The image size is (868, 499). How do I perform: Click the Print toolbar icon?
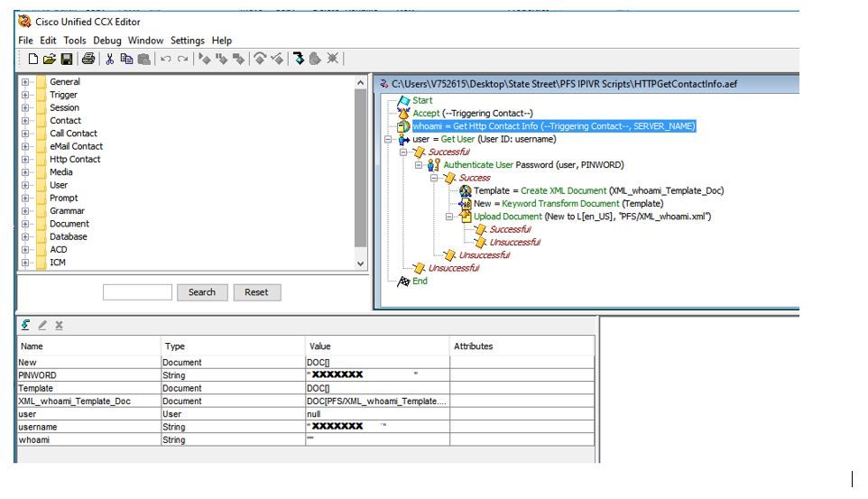pyautogui.click(x=88, y=59)
